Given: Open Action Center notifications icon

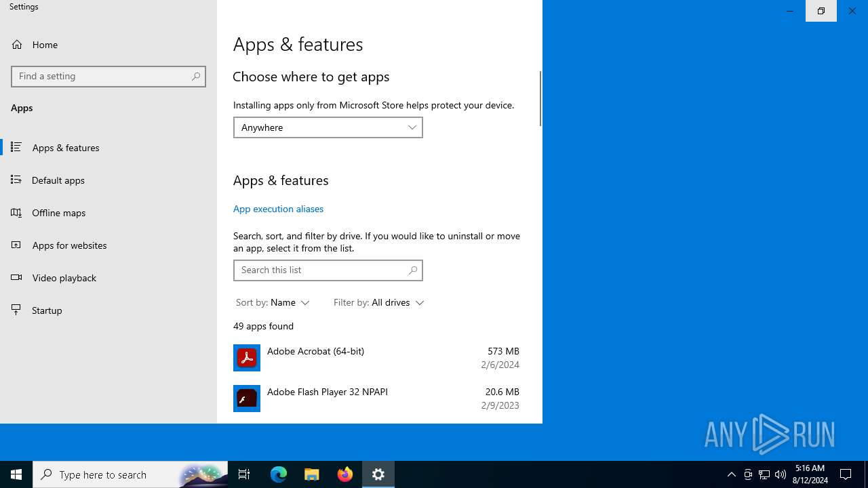Looking at the screenshot, I should pos(846,474).
